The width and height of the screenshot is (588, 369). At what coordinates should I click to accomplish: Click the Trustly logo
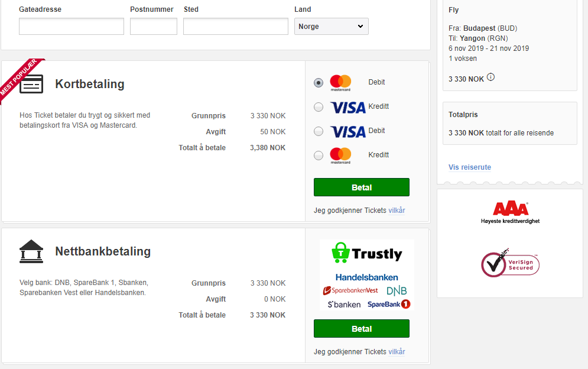click(x=367, y=253)
